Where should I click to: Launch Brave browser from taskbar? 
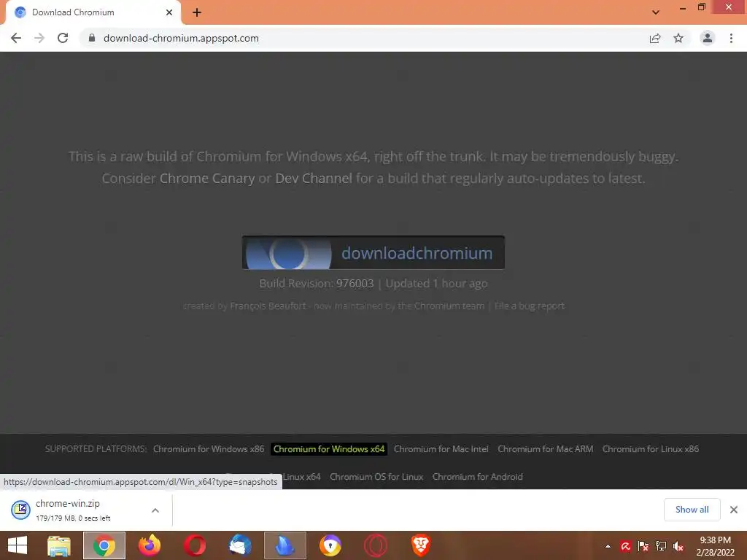(x=421, y=545)
